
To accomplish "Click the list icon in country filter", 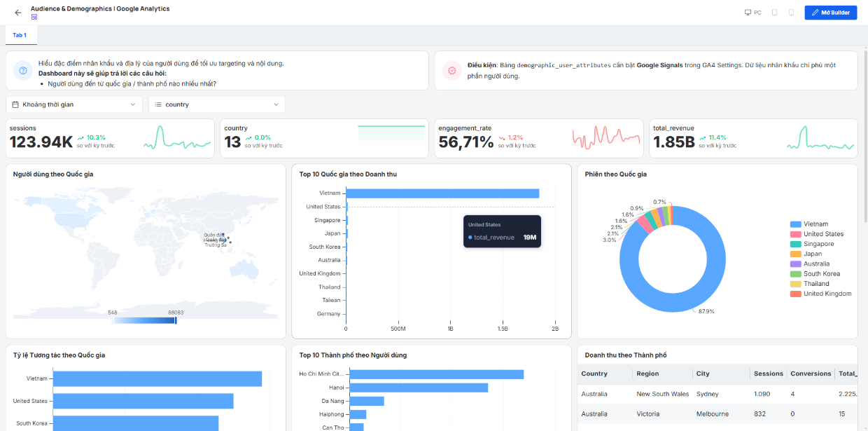I will [x=157, y=104].
